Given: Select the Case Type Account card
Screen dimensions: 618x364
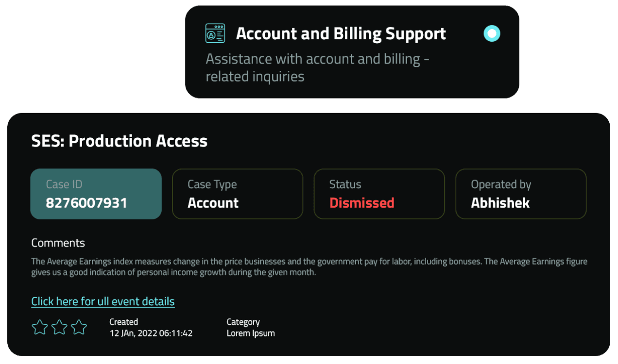Looking at the screenshot, I should pyautogui.click(x=238, y=194).
